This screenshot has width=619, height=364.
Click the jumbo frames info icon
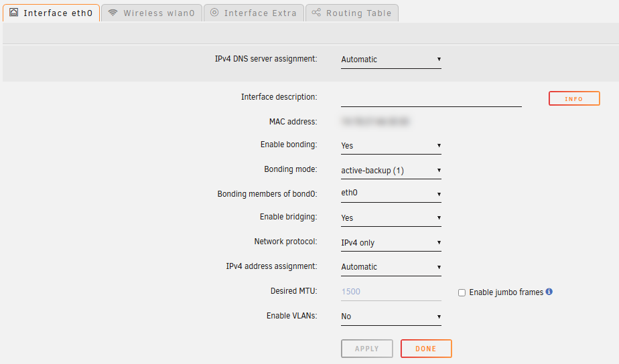[549, 292]
